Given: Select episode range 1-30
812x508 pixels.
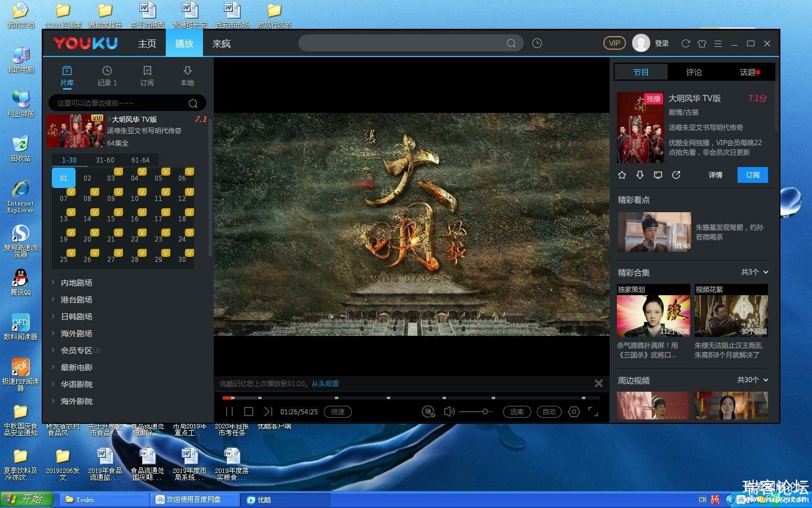Looking at the screenshot, I should coord(69,160).
